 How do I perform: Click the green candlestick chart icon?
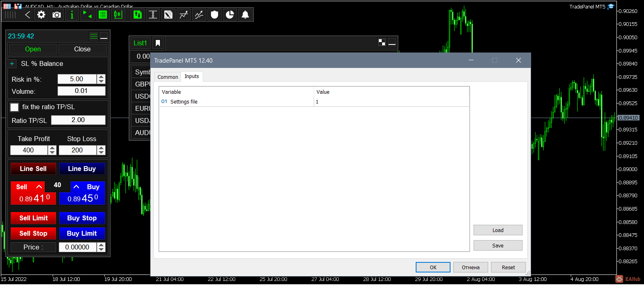click(x=118, y=15)
